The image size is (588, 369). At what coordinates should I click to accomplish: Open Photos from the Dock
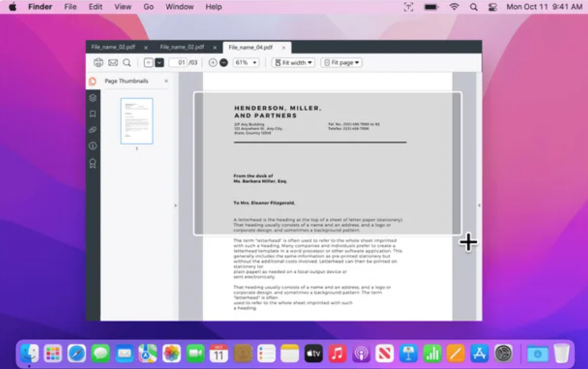172,354
